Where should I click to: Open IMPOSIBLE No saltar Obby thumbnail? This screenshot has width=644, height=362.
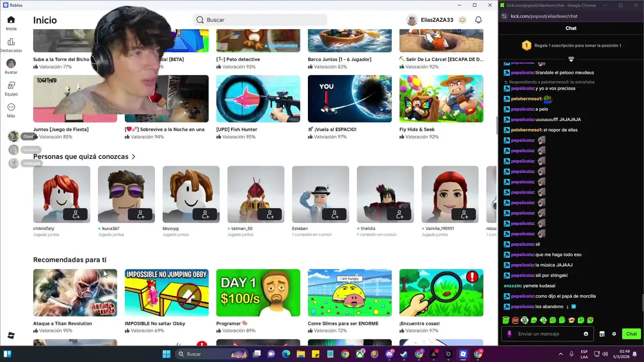[x=167, y=293]
